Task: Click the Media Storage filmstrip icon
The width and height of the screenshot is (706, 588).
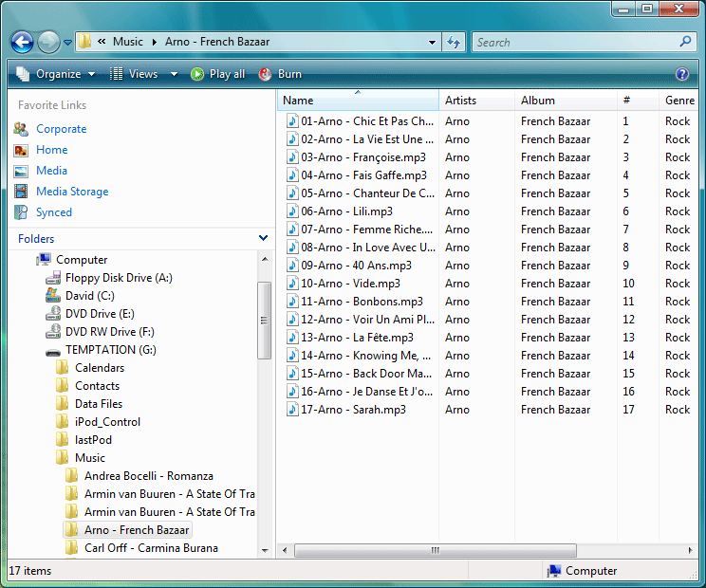Action: (x=21, y=192)
